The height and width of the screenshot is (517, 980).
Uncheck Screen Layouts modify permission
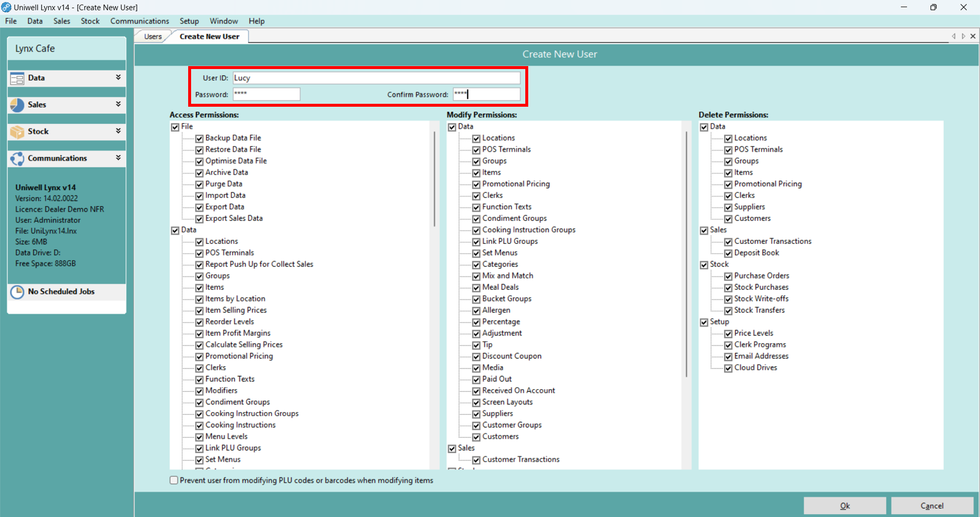tap(476, 402)
